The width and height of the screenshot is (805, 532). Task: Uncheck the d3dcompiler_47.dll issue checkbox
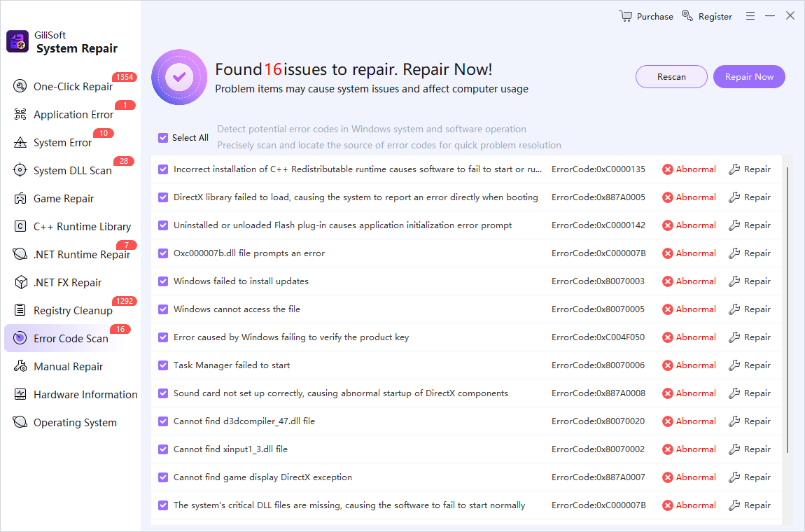tap(163, 421)
